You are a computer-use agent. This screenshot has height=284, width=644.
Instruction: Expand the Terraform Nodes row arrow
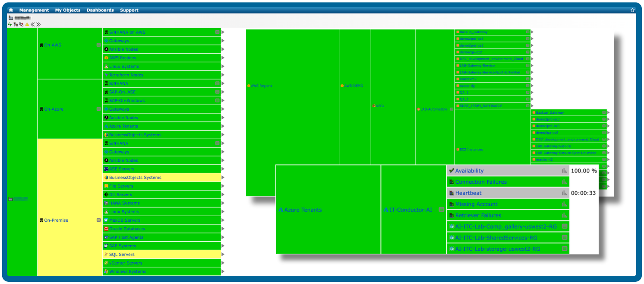(x=223, y=75)
